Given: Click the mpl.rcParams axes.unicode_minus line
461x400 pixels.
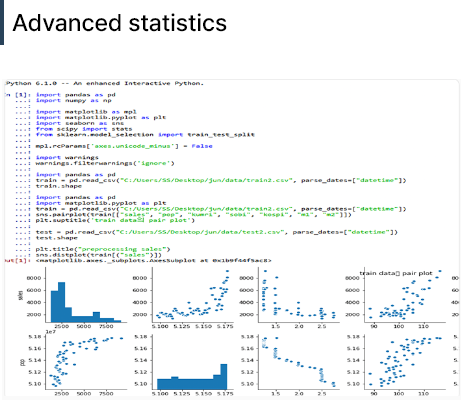Looking at the screenshot, I should [x=124, y=146].
